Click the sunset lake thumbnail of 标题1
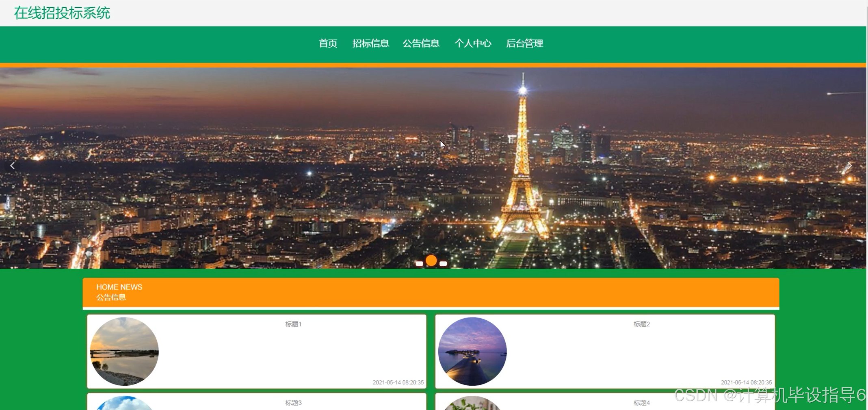The image size is (868, 410). pos(124,352)
